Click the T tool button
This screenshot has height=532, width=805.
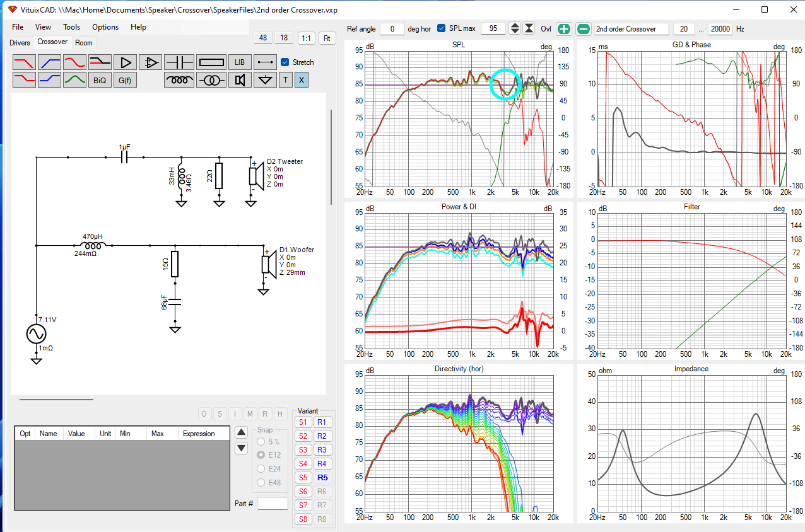(x=285, y=79)
